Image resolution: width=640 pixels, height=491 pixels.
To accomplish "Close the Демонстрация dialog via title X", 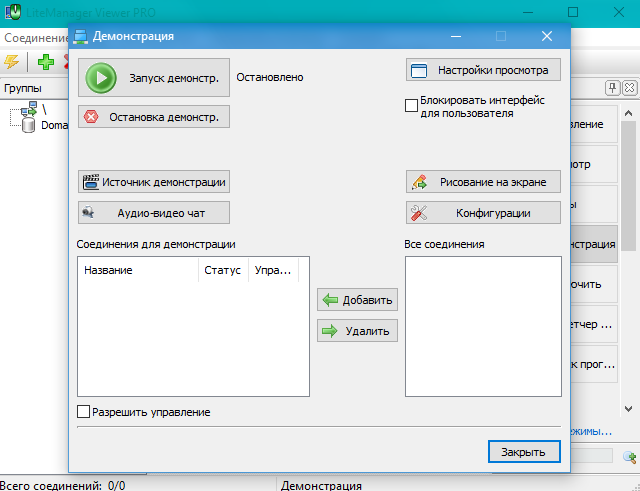I will [547, 36].
